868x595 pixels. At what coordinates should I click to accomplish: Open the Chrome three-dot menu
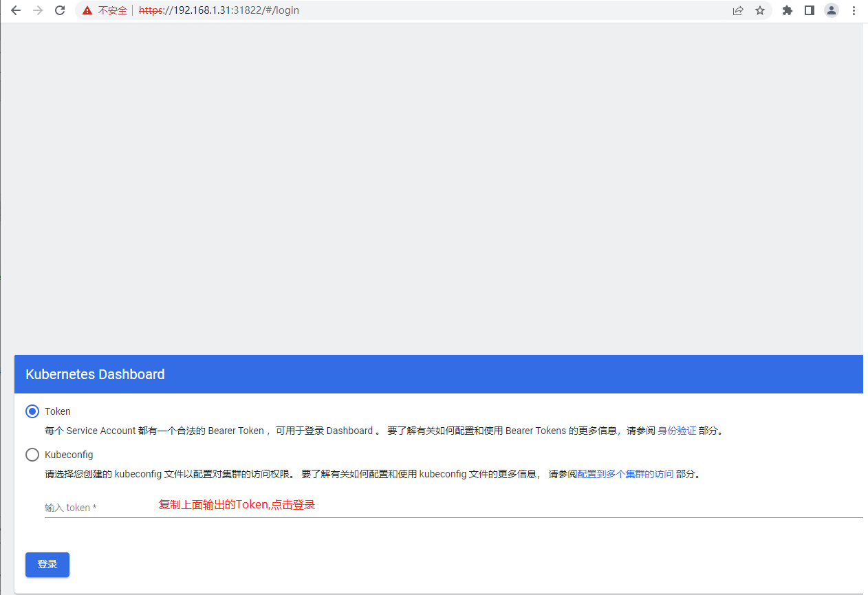tap(854, 10)
